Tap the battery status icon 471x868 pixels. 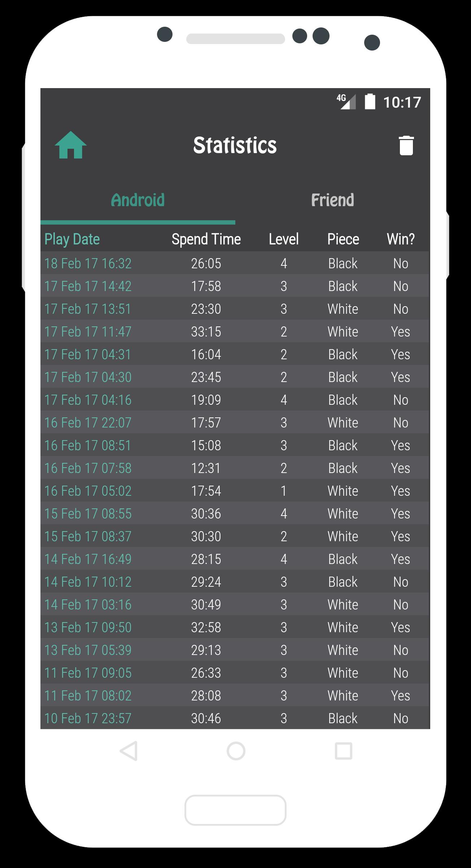tap(370, 101)
